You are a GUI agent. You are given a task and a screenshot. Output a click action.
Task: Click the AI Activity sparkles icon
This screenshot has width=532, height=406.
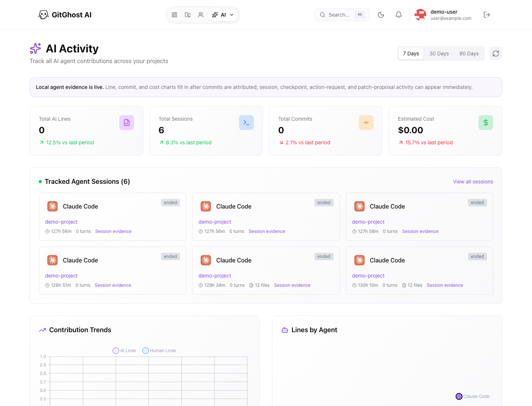pos(35,48)
